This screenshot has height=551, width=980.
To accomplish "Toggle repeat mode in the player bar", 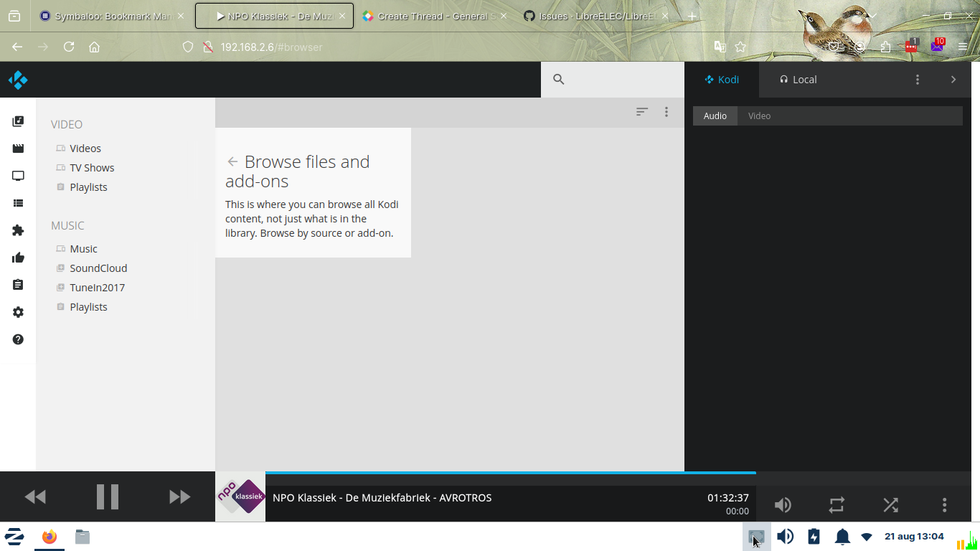I will 837,505.
